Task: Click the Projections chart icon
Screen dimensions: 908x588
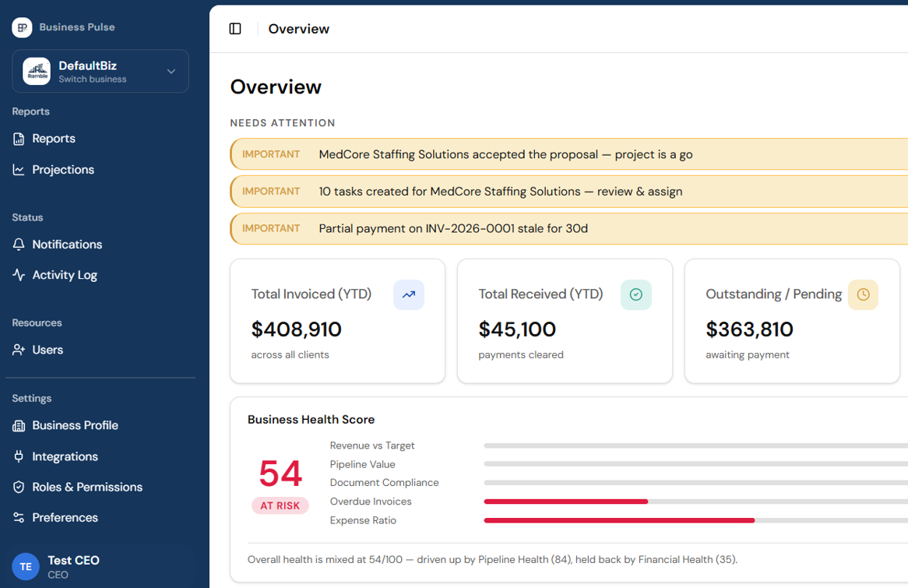Action: [19, 170]
